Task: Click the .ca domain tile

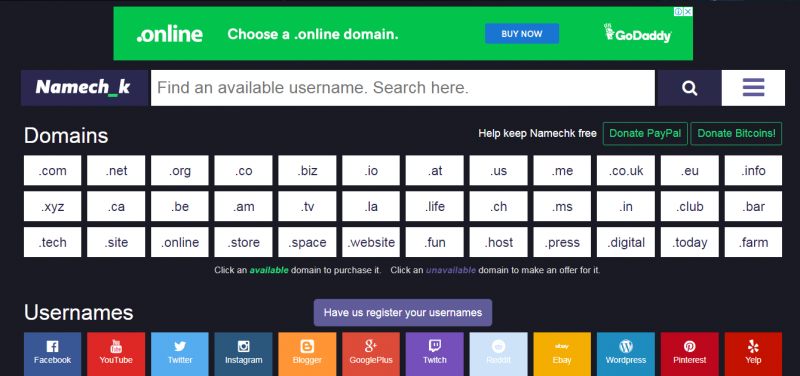Action: 116,206
